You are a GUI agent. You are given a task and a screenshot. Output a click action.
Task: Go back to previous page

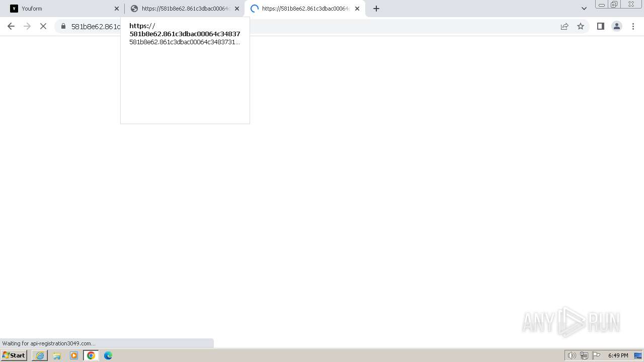coord(11,26)
